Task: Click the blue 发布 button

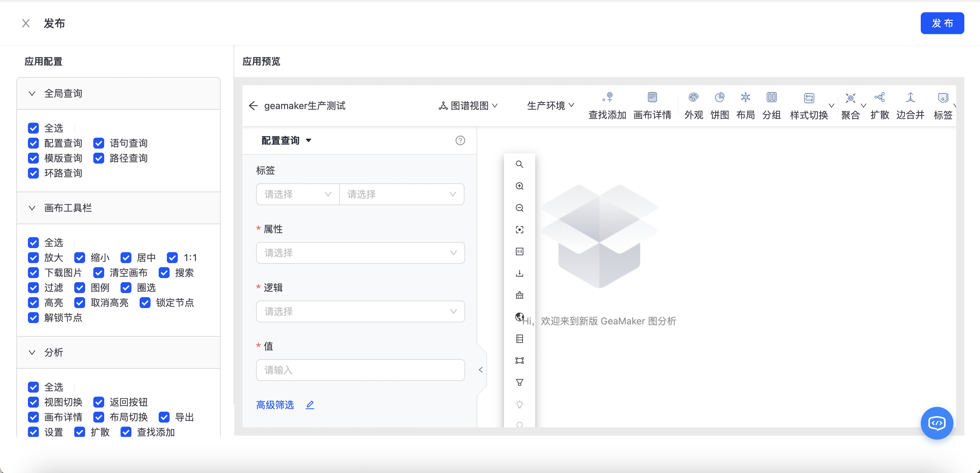Action: point(942,23)
